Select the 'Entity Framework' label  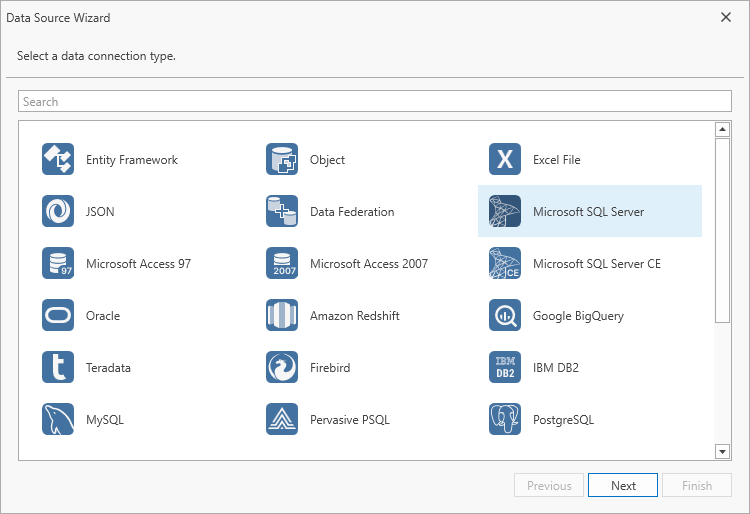tap(132, 160)
